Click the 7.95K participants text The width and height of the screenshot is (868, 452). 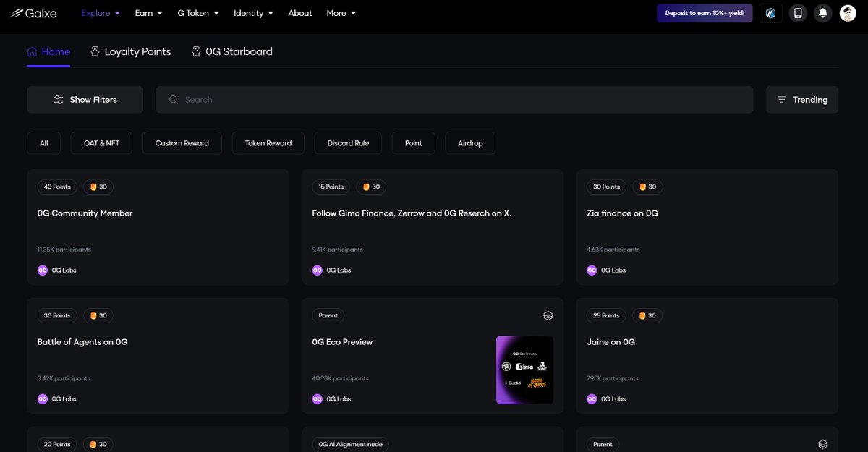pyautogui.click(x=613, y=378)
